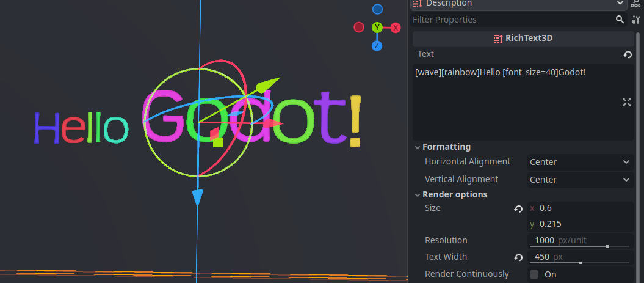Click the yellow exclamation mark in the viewport
Screen dimensions: 644x283
coord(355,121)
